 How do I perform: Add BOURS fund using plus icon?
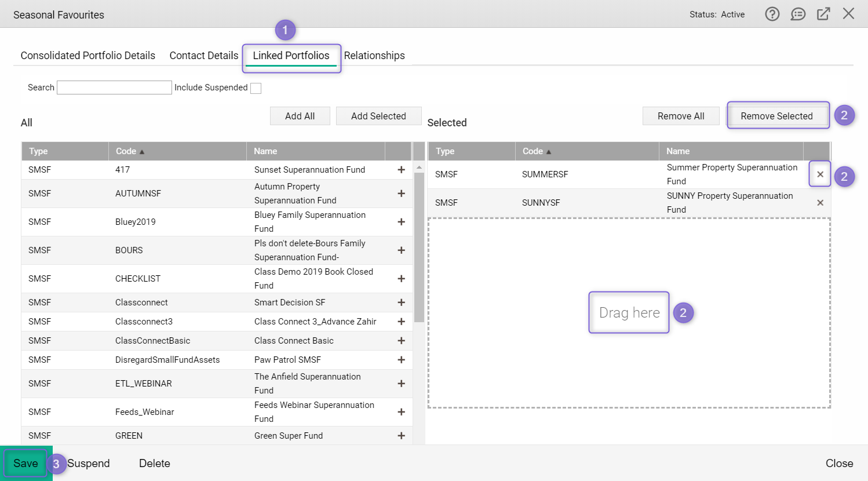click(x=401, y=250)
